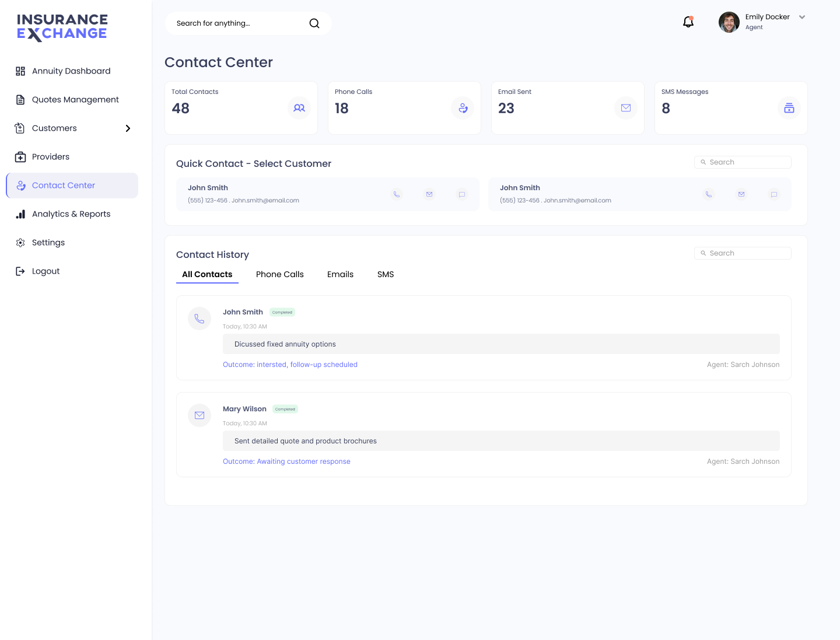Click the Phone Calls card icon

[463, 108]
